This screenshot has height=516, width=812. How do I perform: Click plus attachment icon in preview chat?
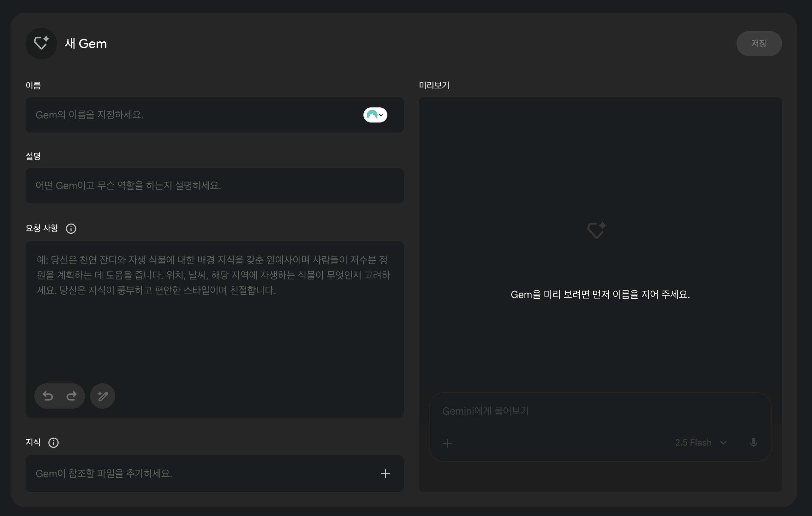447,443
